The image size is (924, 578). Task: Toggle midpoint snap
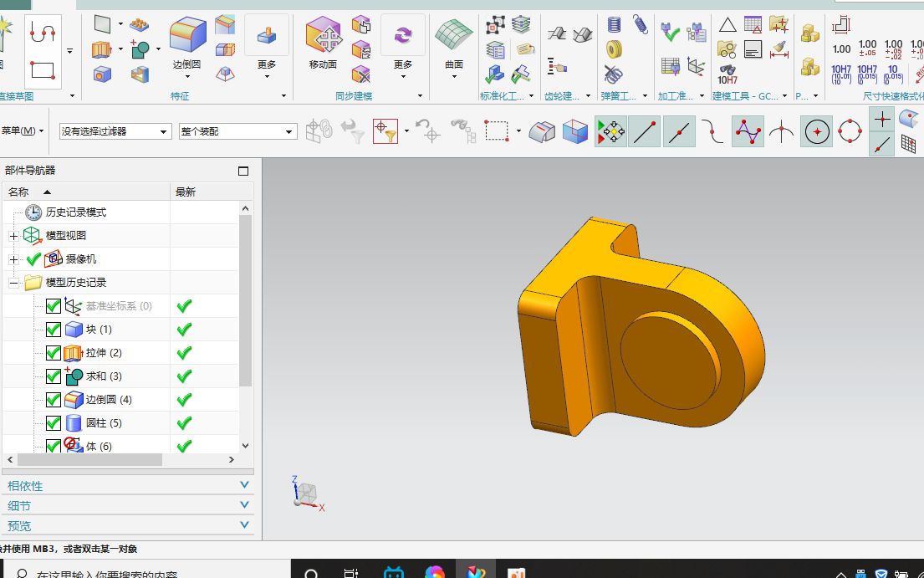pyautogui.click(x=679, y=131)
